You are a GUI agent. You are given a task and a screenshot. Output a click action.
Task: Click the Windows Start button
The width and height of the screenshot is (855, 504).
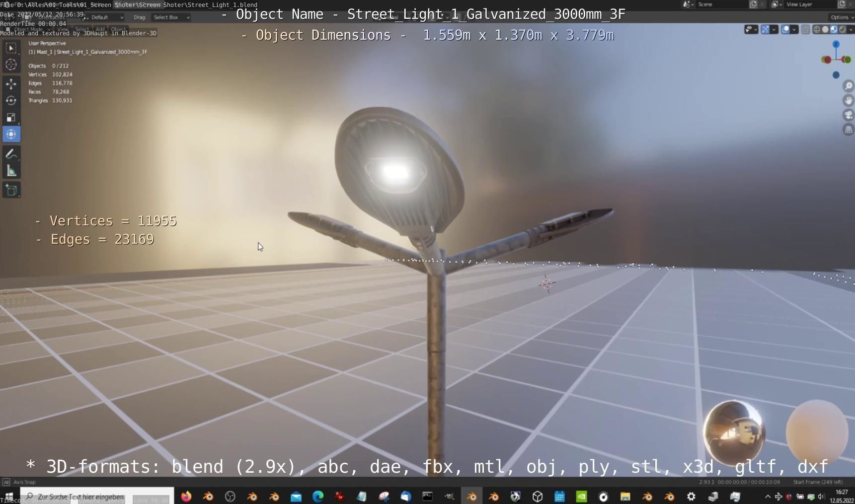[x=8, y=496]
